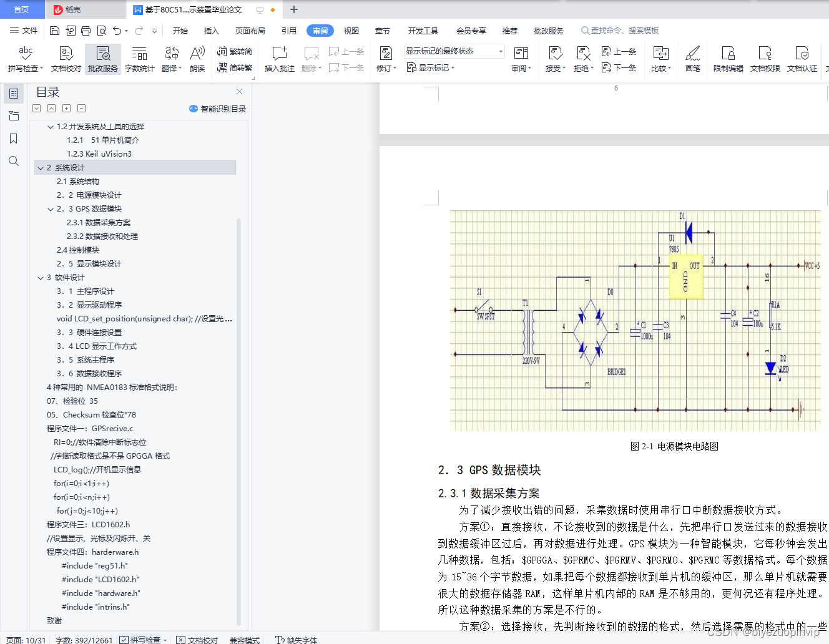Collapse the '2 系统设计' section
The height and width of the screenshot is (644, 829).
(x=41, y=168)
